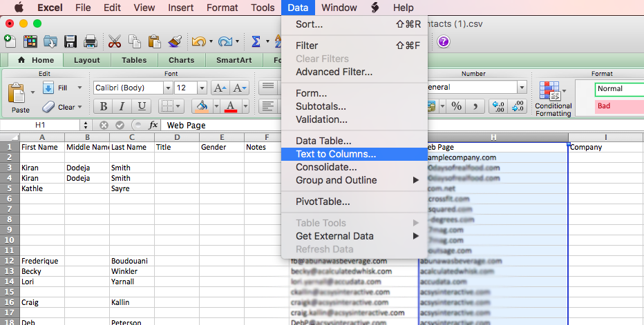Open the template gallery icon

[x=30, y=41]
